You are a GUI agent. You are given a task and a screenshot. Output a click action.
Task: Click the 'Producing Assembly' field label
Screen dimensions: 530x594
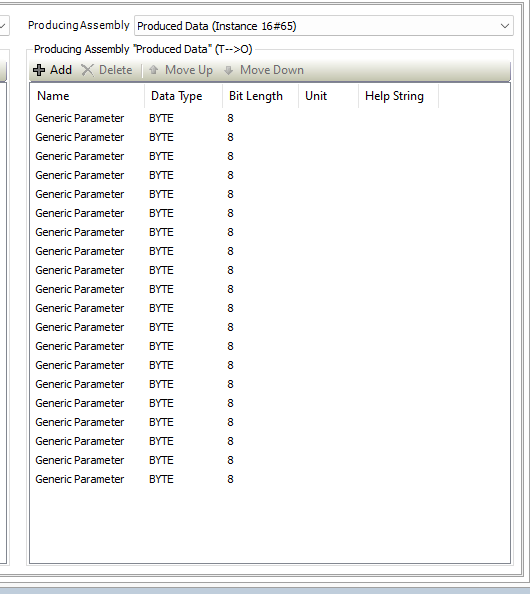pyautogui.click(x=79, y=25)
